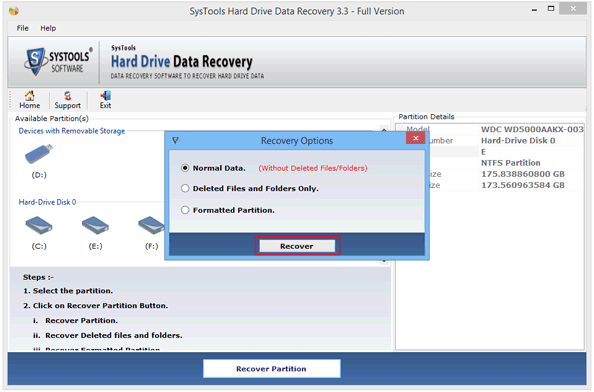
Task: Open the Help menu
Action: (x=48, y=28)
